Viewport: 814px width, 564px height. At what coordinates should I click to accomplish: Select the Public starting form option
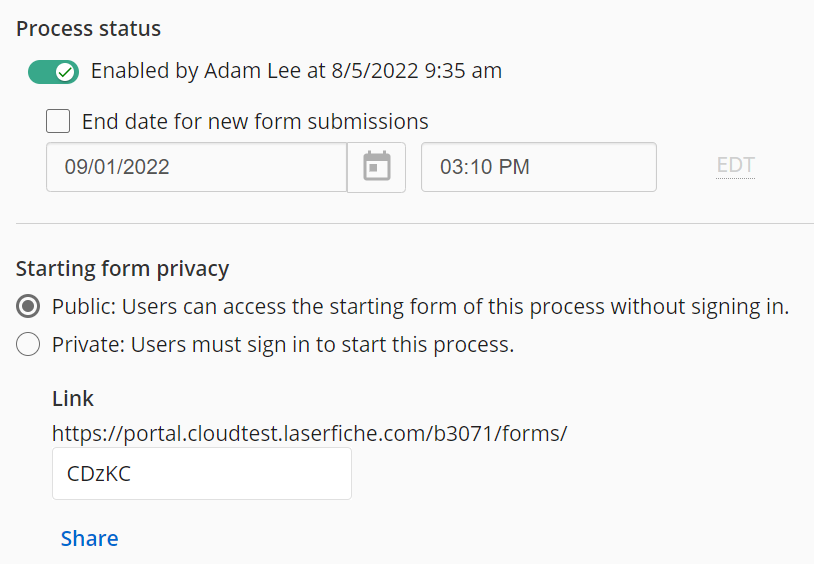28,306
